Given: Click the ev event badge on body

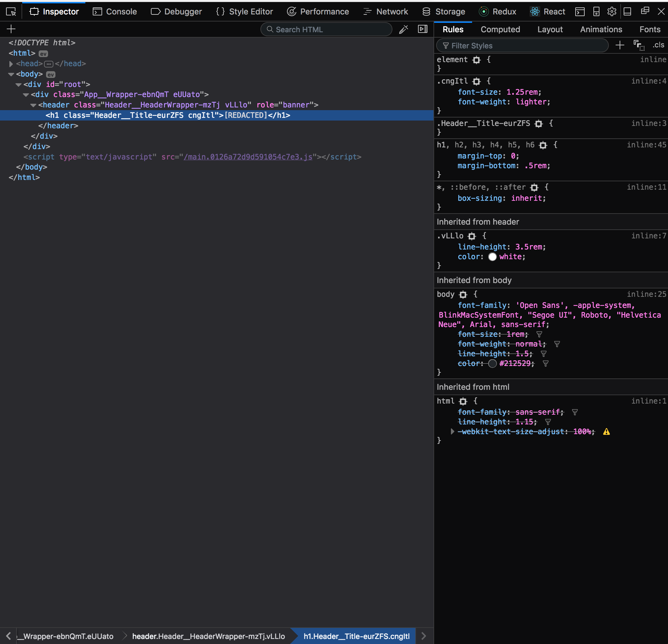Looking at the screenshot, I should 51,74.
